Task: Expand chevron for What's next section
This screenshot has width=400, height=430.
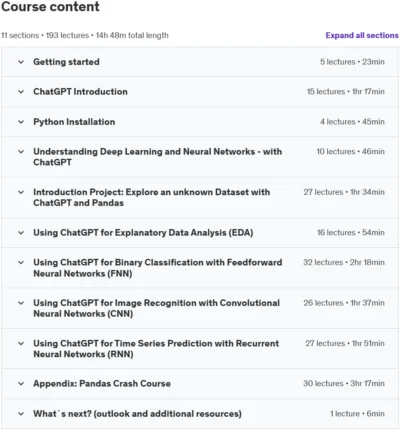Action: [x=21, y=414]
